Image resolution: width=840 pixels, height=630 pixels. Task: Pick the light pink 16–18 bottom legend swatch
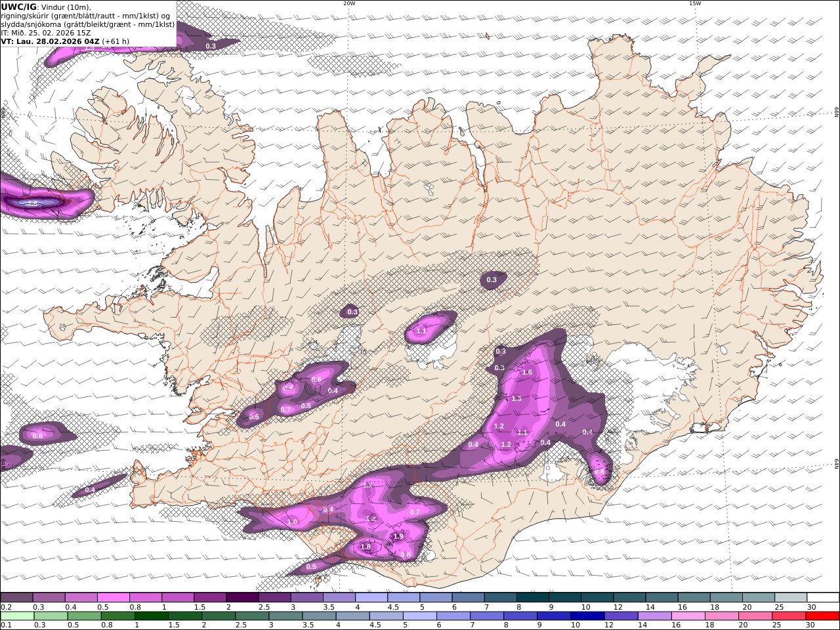(688, 616)
